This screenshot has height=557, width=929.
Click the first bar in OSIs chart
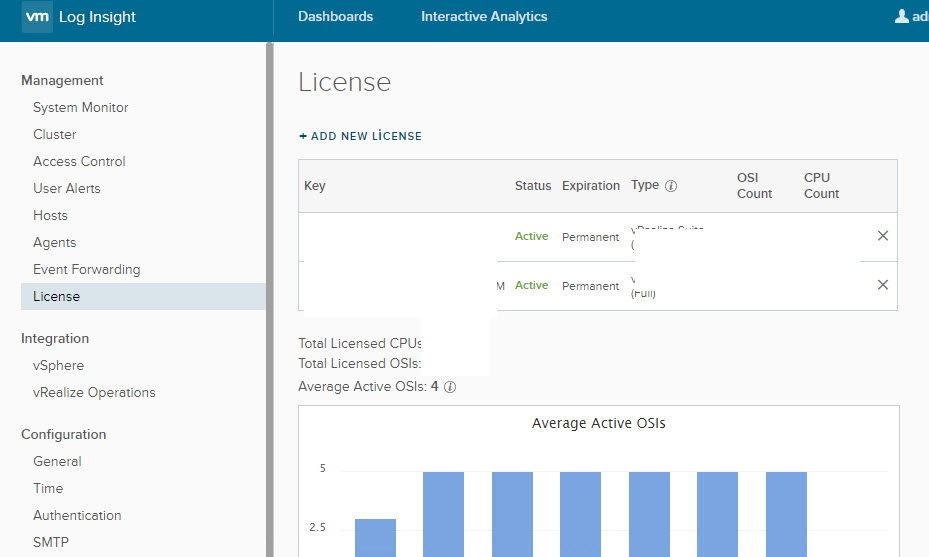tap(375, 537)
